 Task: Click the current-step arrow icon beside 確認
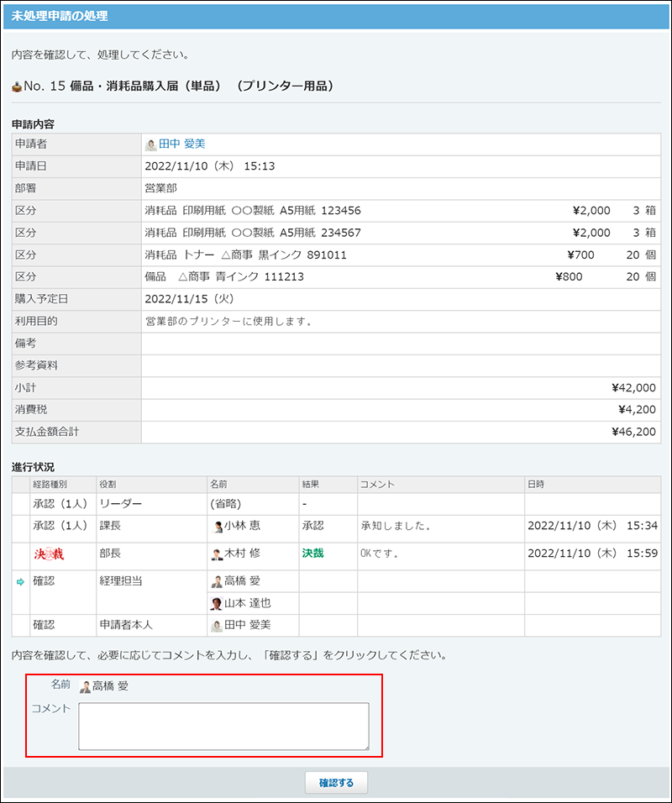click(20, 582)
